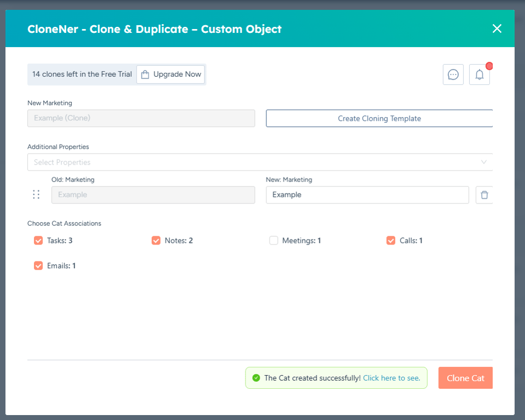525x420 pixels.
Task: Uncheck the Notes: 2 checkbox
Action: [156, 241]
